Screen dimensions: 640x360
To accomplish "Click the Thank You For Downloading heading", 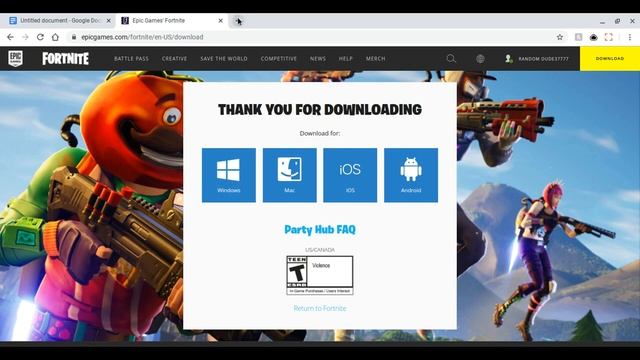I will pos(320,109).
